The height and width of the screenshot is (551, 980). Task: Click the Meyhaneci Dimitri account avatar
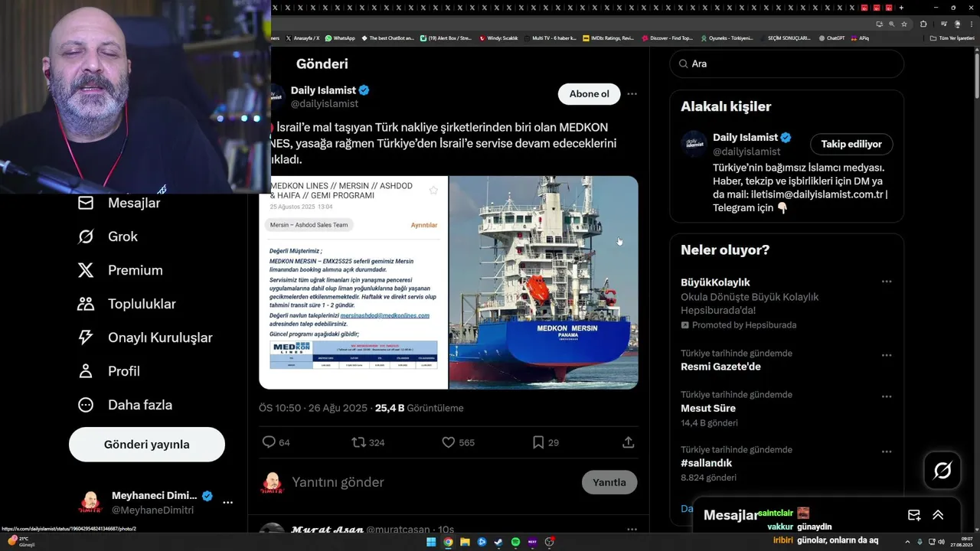[x=90, y=503]
